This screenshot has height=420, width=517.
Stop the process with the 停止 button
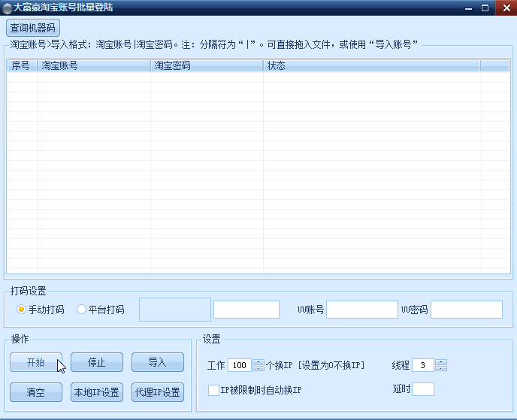click(97, 362)
